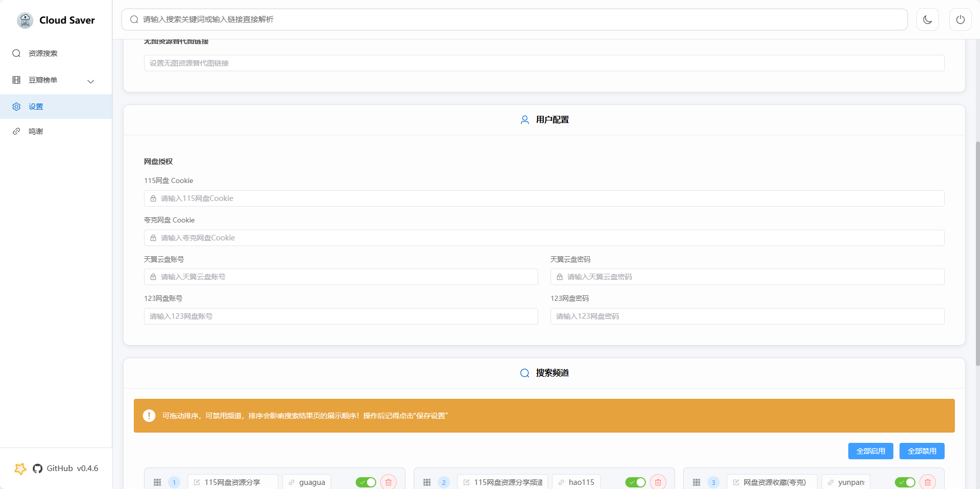This screenshot has height=489, width=980.
Task: Delete the yunpan channel with trash icon
Action: coord(928,482)
